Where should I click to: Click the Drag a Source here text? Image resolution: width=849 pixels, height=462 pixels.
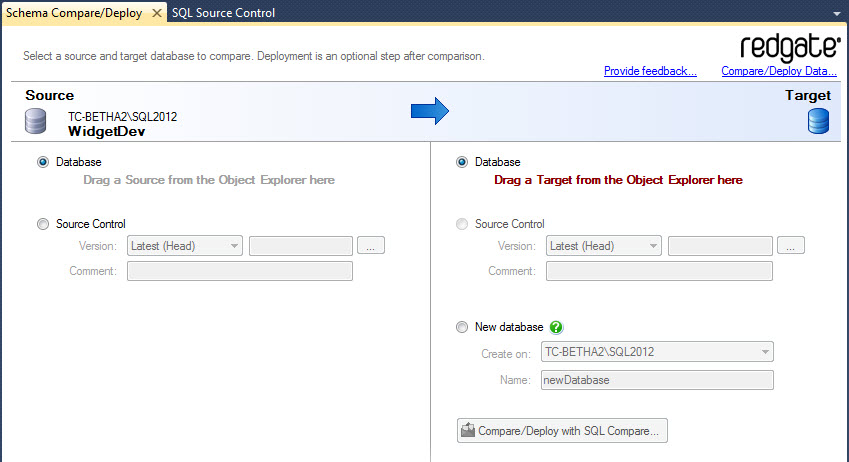point(209,180)
